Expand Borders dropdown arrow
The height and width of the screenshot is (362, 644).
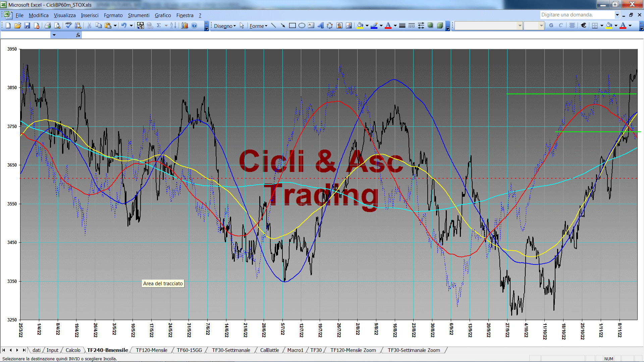(602, 25)
